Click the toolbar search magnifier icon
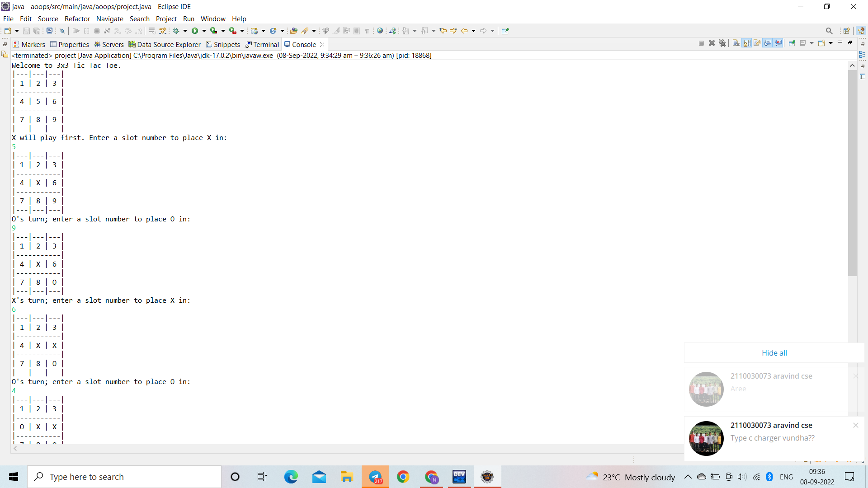This screenshot has width=868, height=488. [x=829, y=31]
